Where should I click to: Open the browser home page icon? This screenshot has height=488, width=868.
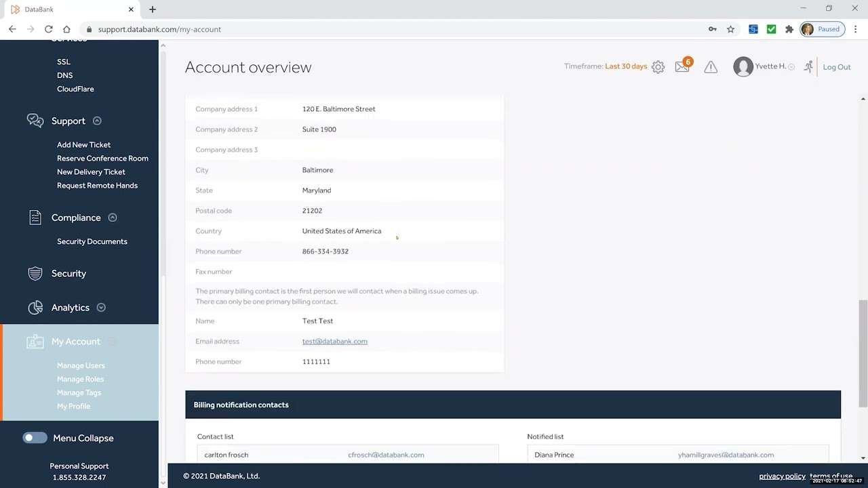(66, 29)
